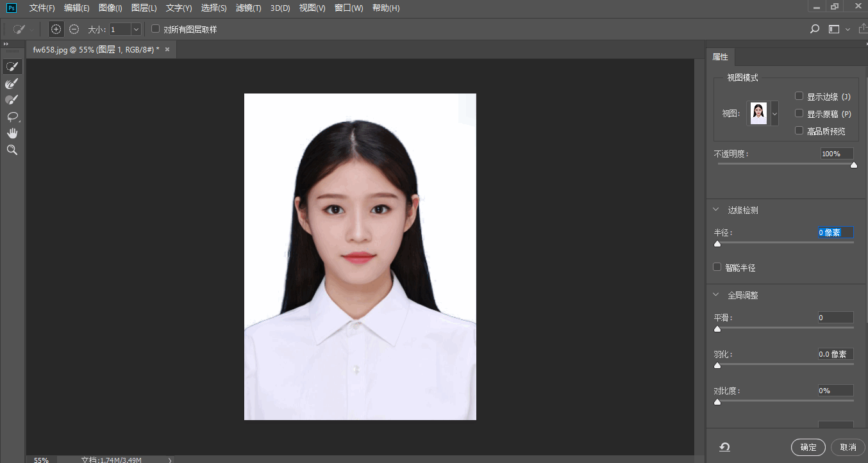Click the 不透明度 slider handle
Viewport: 868px width, 463px height.
(853, 165)
